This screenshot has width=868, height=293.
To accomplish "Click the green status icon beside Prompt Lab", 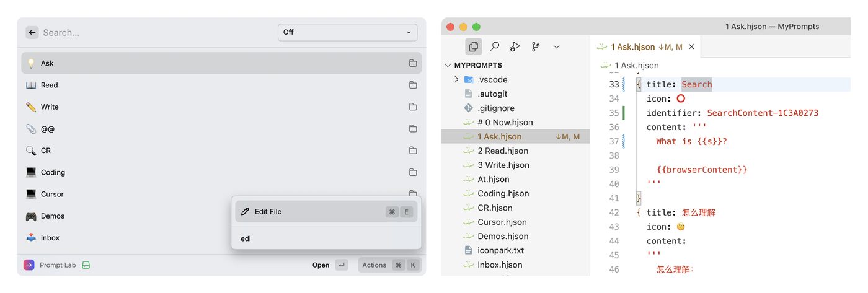I will (x=86, y=265).
